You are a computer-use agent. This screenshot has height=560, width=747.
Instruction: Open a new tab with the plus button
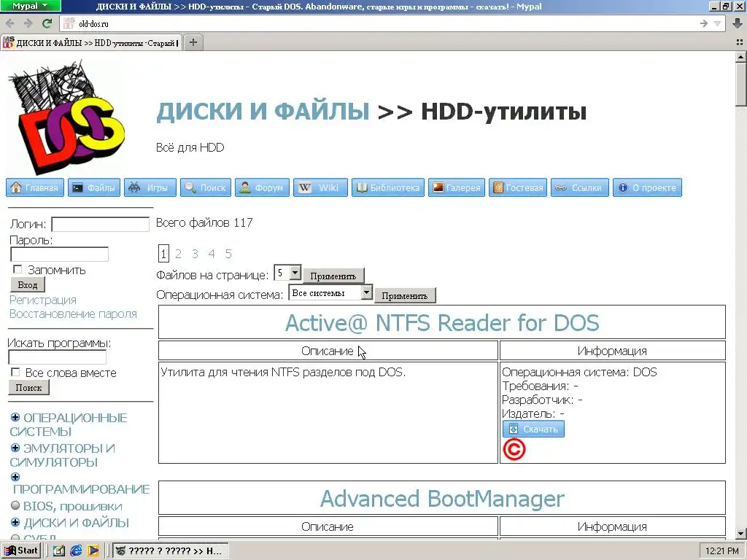click(x=193, y=42)
